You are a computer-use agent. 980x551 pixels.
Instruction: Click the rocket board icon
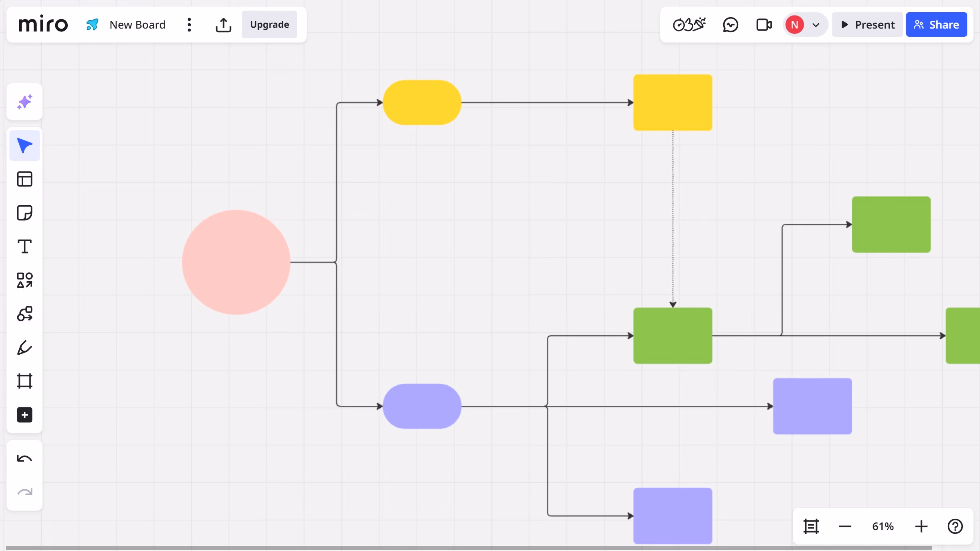click(92, 24)
